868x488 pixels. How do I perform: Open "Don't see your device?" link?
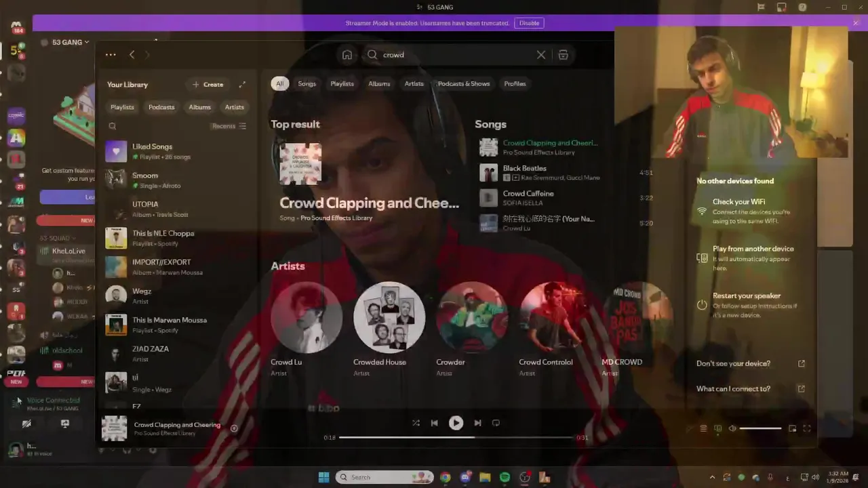(750, 363)
